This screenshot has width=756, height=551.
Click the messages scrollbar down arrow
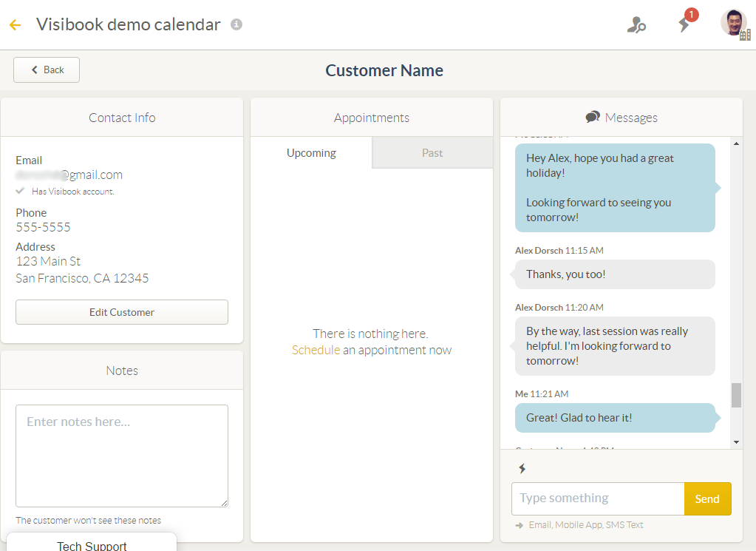[736, 442]
